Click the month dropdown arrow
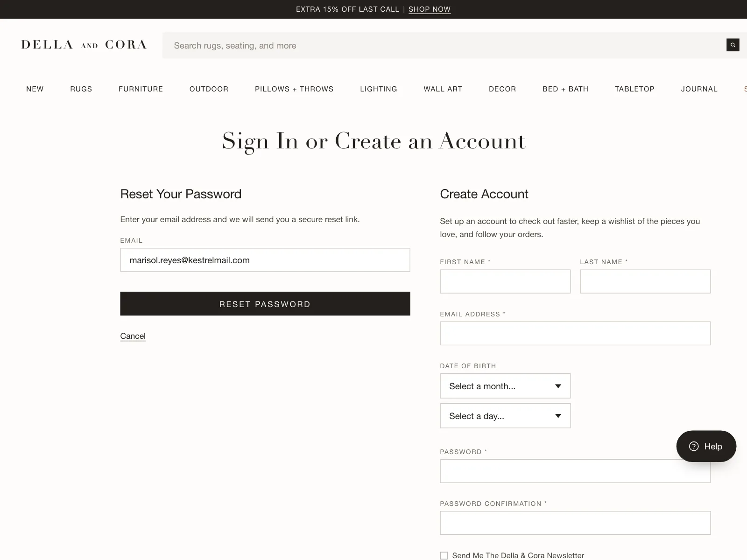The width and height of the screenshot is (747, 560). (x=558, y=386)
